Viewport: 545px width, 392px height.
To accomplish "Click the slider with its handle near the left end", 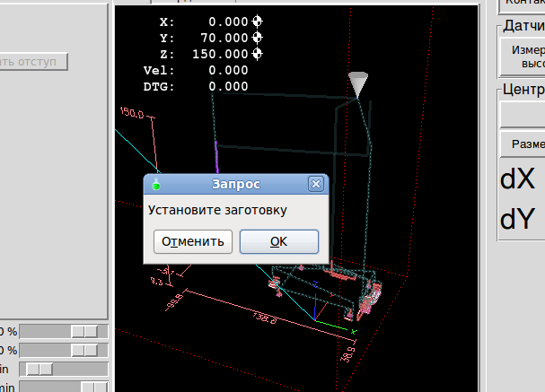I will click(63, 369).
